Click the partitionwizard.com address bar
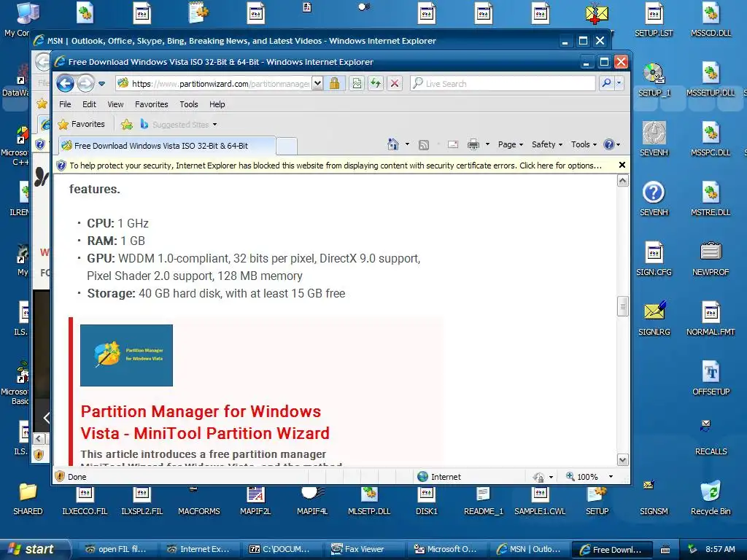This screenshot has width=747, height=560. [214, 84]
